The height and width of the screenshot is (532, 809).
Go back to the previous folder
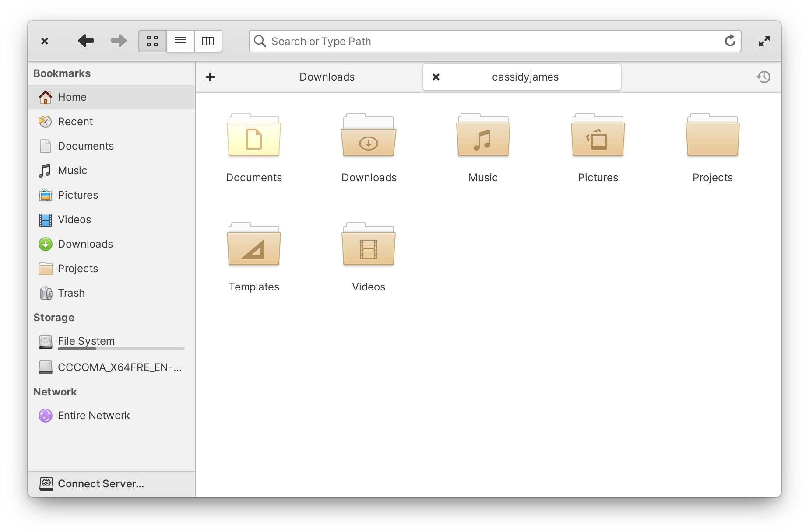pos(86,41)
